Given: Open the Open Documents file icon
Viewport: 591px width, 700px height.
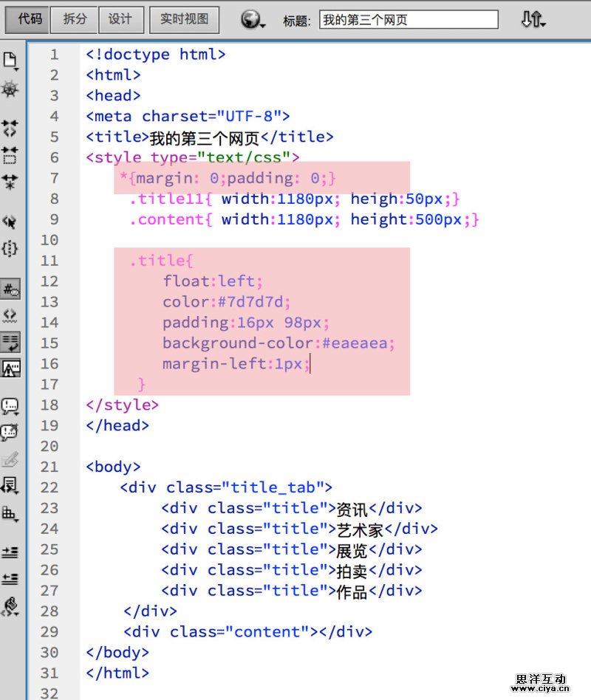Looking at the screenshot, I should (10, 60).
